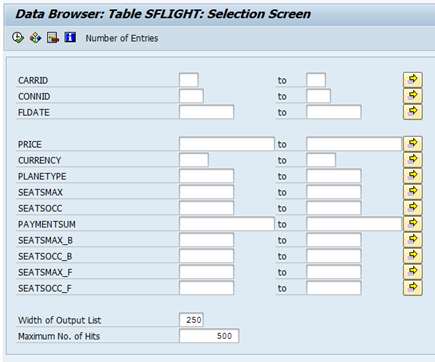
Task: Click the PLANETYPE upper 'to' value field
Action: (334, 176)
